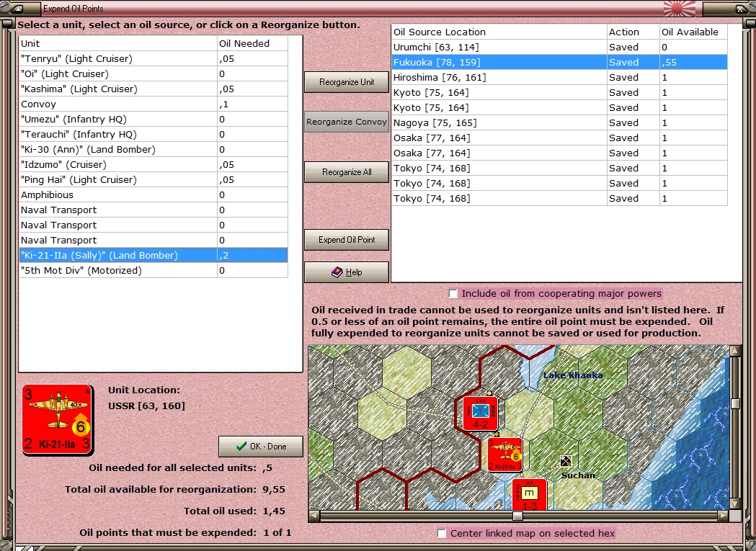This screenshot has height=551, width=756.
Task: Open Help with the book icon
Action: pyautogui.click(x=346, y=272)
